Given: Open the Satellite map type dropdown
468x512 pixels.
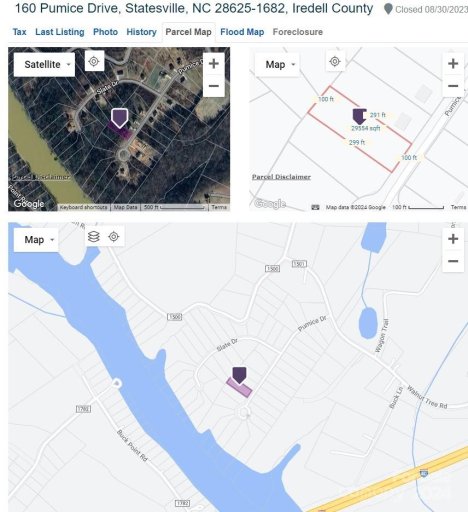Looking at the screenshot, I should coord(44,64).
